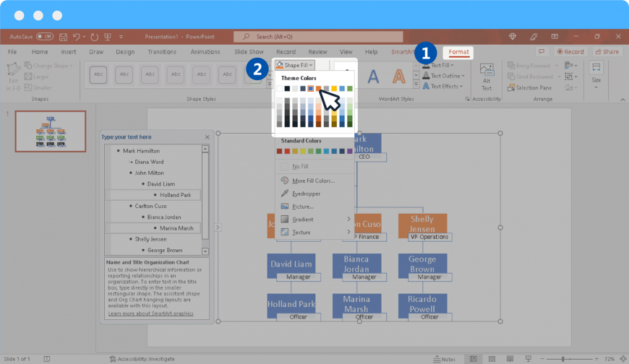Pick the gold theme color swatch
Screen dimensions: 629x364
click(x=334, y=89)
